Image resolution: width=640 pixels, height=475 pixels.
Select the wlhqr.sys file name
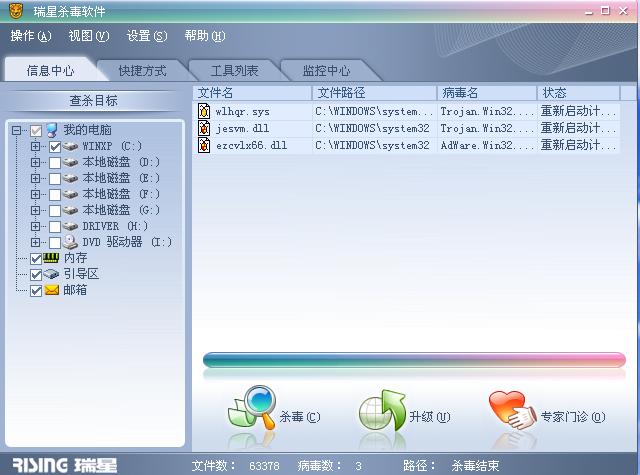(x=242, y=111)
